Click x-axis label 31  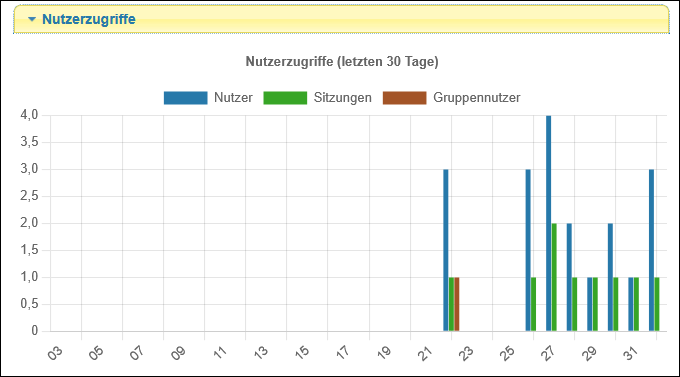631,352
